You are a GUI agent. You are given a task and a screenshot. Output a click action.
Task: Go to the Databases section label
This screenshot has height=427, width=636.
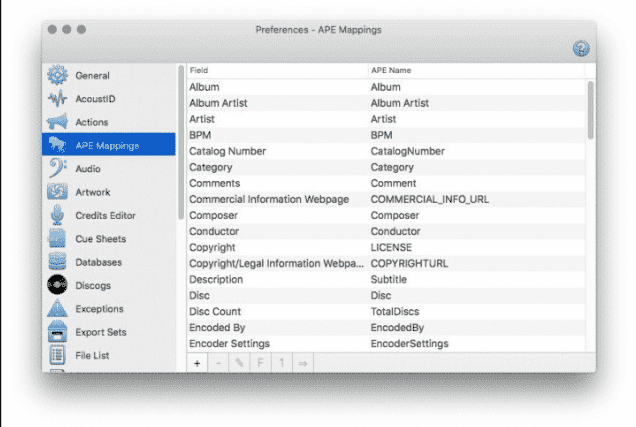pyautogui.click(x=99, y=262)
